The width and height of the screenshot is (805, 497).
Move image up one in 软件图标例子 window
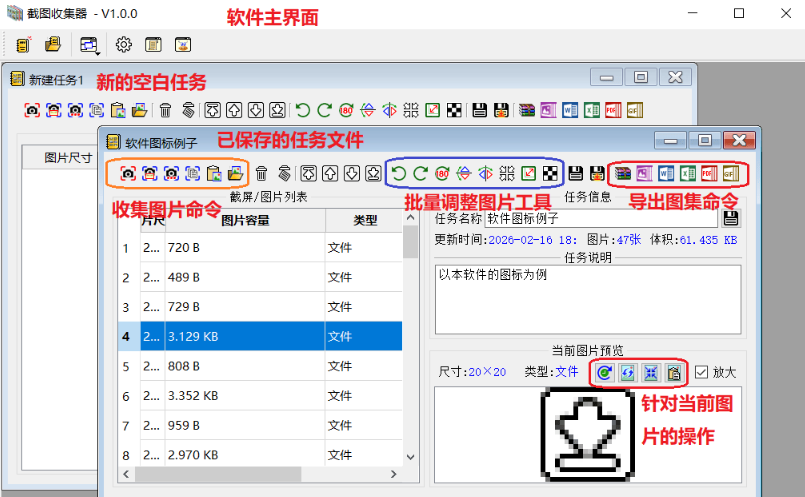coord(330,174)
